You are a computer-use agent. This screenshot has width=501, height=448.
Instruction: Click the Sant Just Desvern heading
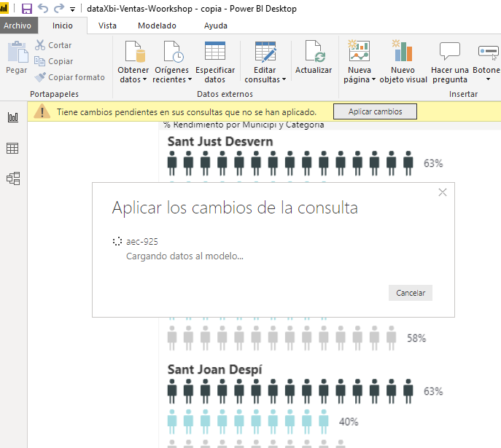point(220,141)
